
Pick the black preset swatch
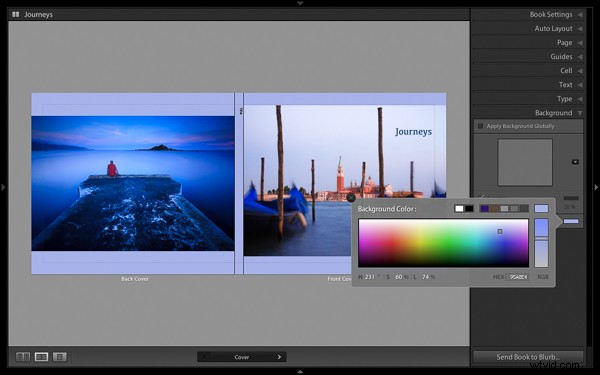469,209
